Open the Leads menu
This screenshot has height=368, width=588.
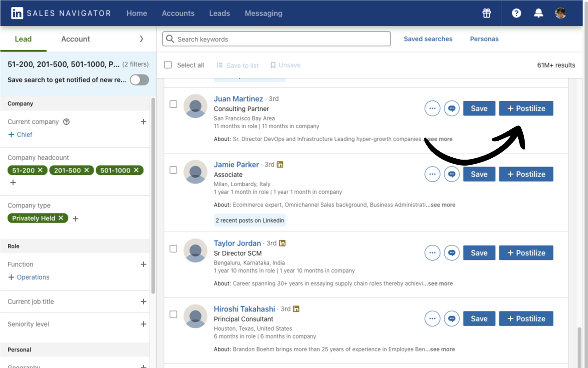(220, 13)
